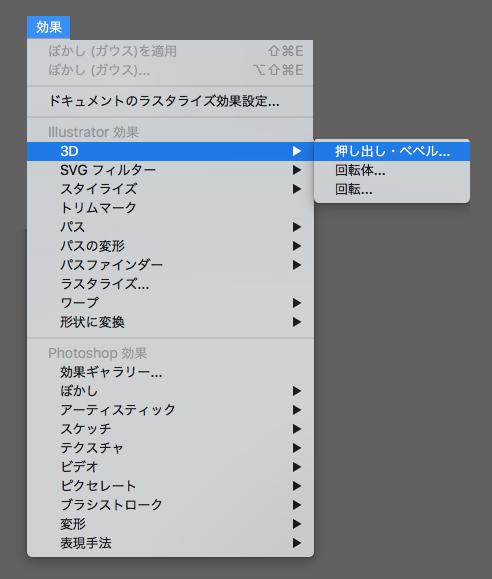Expand the ワープ submenu
Viewport: 492px width, 579px height.
[x=170, y=303]
